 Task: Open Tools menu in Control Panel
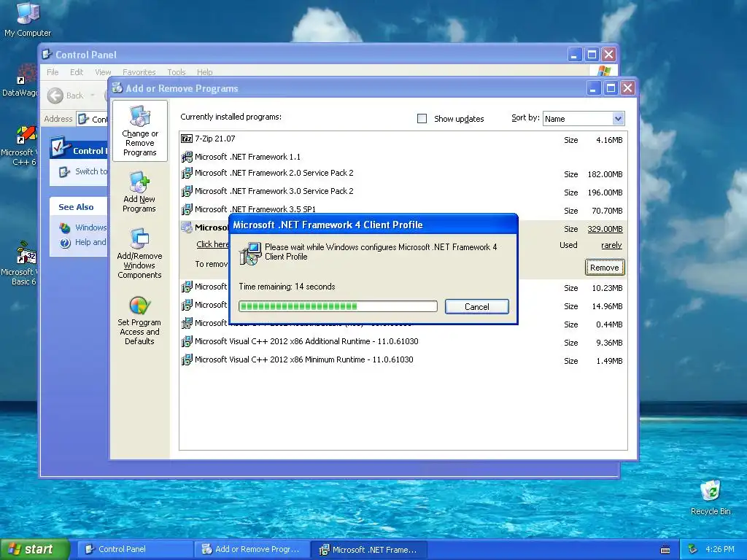click(x=177, y=72)
